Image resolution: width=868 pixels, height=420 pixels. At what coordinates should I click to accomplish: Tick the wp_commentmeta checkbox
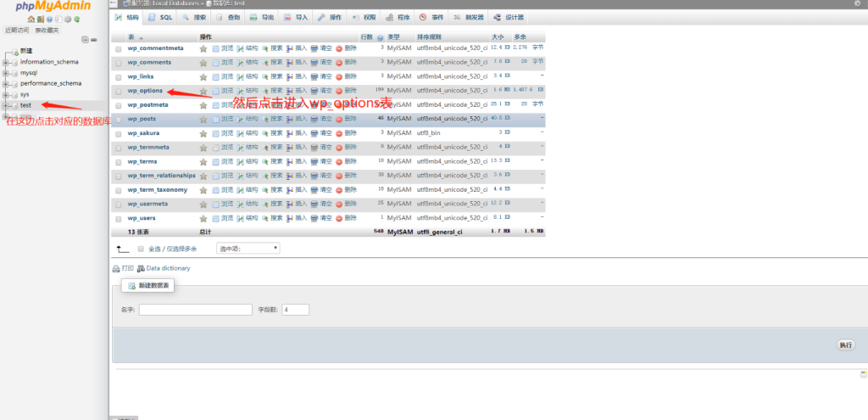coord(118,48)
